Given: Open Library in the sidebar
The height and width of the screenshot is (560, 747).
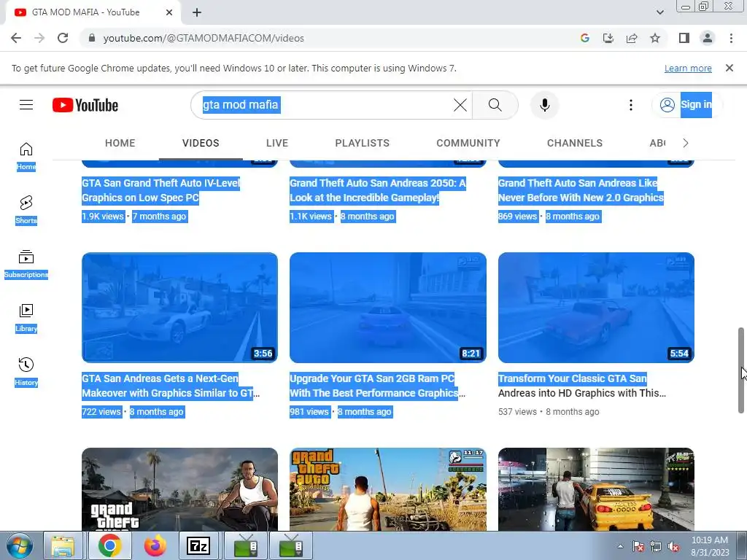Looking at the screenshot, I should (x=26, y=318).
